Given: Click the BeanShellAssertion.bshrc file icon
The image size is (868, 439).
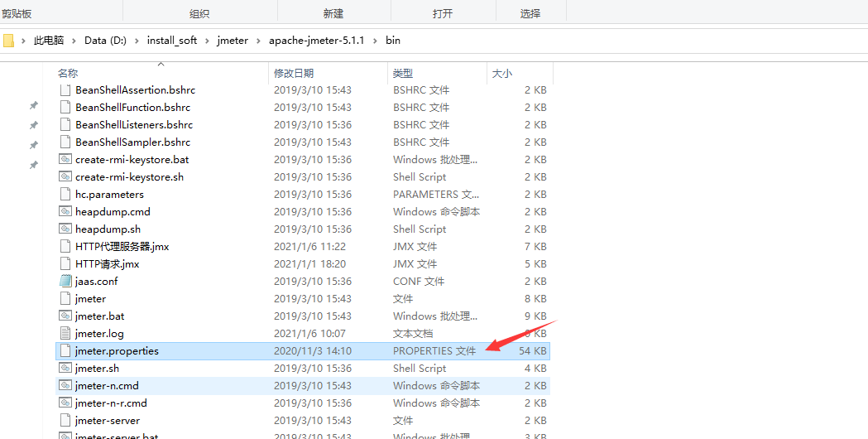Looking at the screenshot, I should (x=65, y=89).
